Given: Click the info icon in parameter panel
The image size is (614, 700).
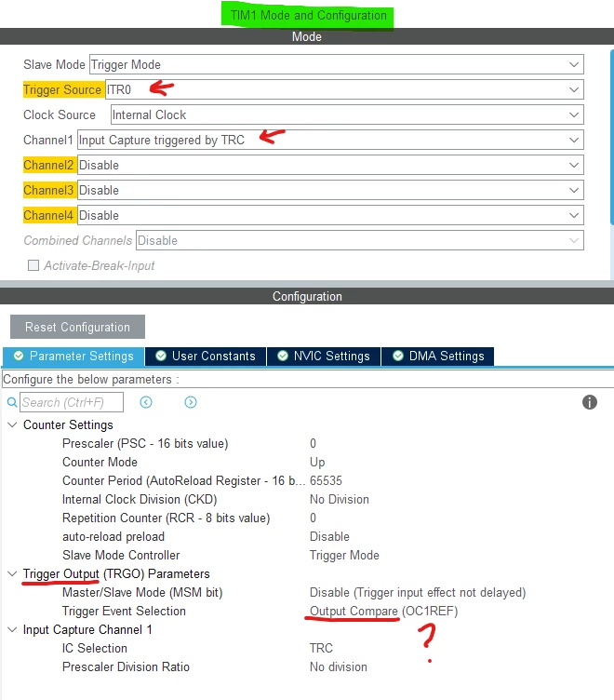Looking at the screenshot, I should pos(590,402).
